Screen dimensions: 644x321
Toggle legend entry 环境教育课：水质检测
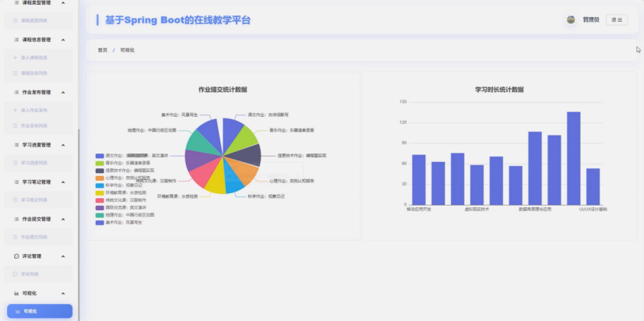(121, 192)
